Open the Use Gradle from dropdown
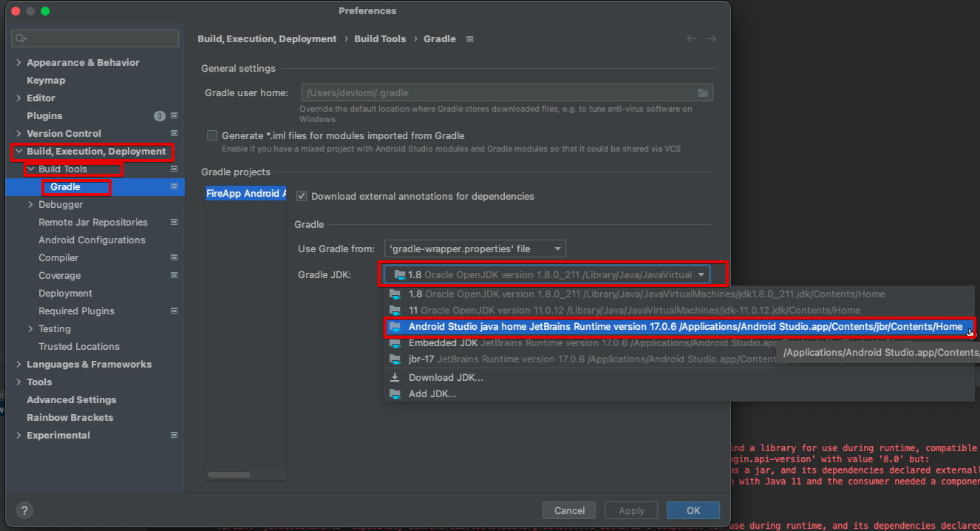This screenshot has width=980, height=531. 475,248
